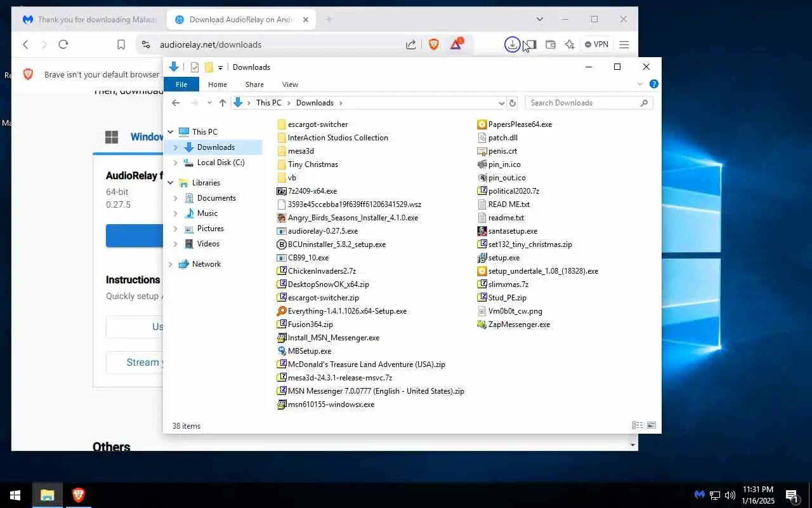The height and width of the screenshot is (508, 812).
Task: Open Windows Start menu
Action: [15, 495]
